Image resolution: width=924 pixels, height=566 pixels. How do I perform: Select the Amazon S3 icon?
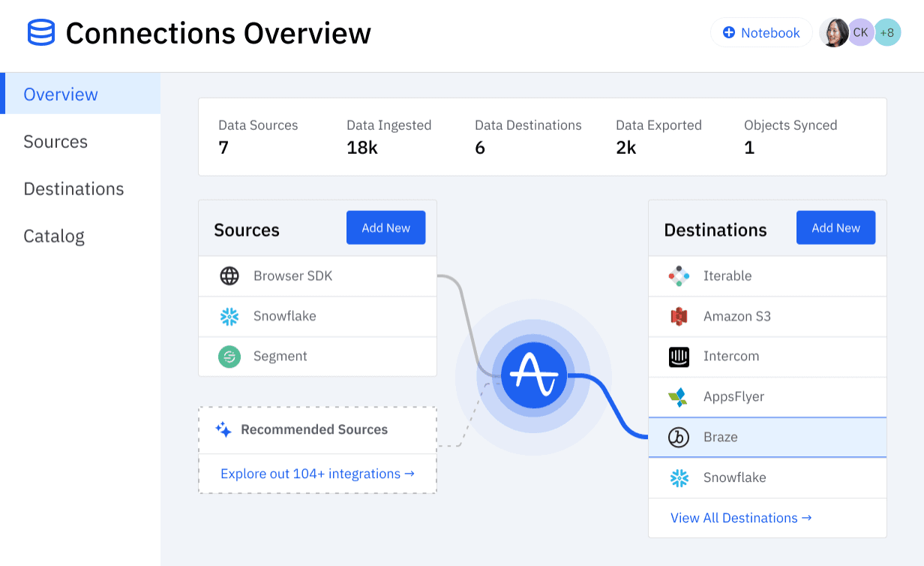coord(679,316)
